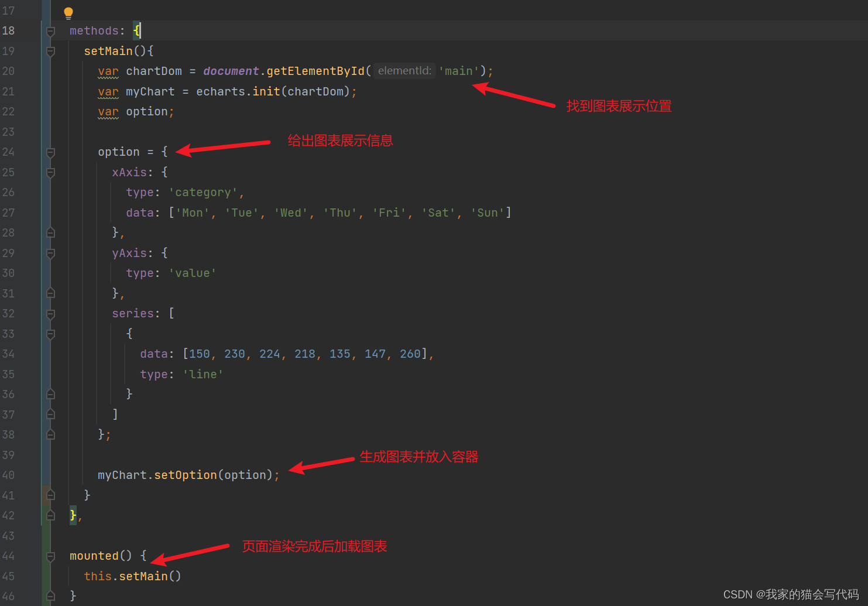Click the fold-end marker at line 36
Viewport: 868px width, 606px height.
tap(50, 394)
